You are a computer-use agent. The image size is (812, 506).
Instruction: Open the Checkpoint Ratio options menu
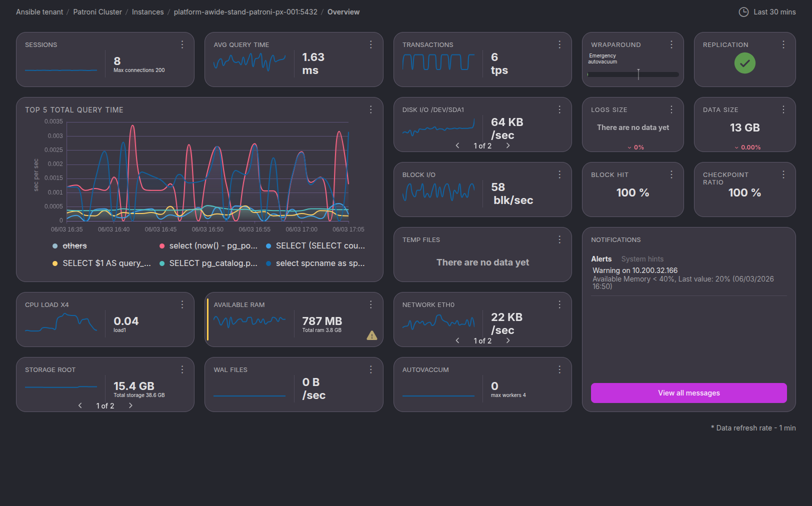[783, 174]
